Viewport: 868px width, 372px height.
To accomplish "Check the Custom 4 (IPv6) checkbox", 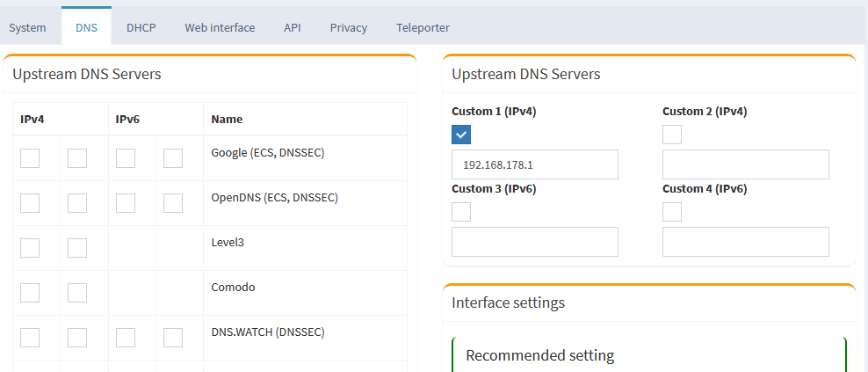I will click(672, 212).
